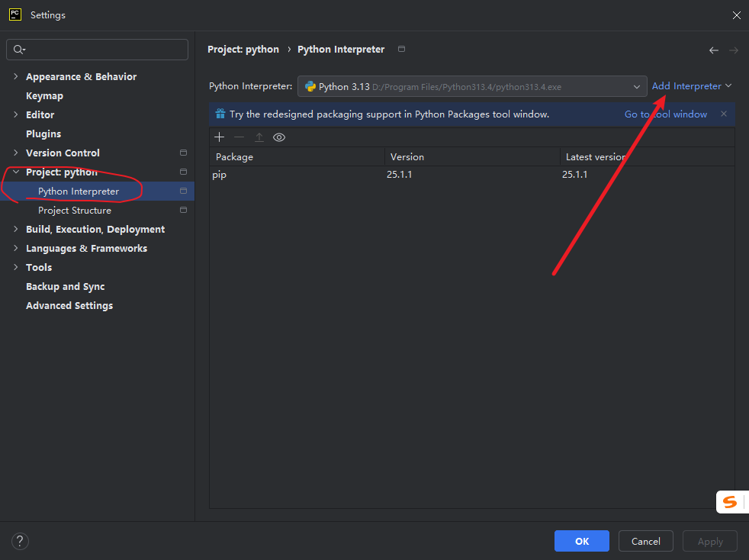Click the install package plus icon
Screen dimensions: 749x560
point(219,137)
